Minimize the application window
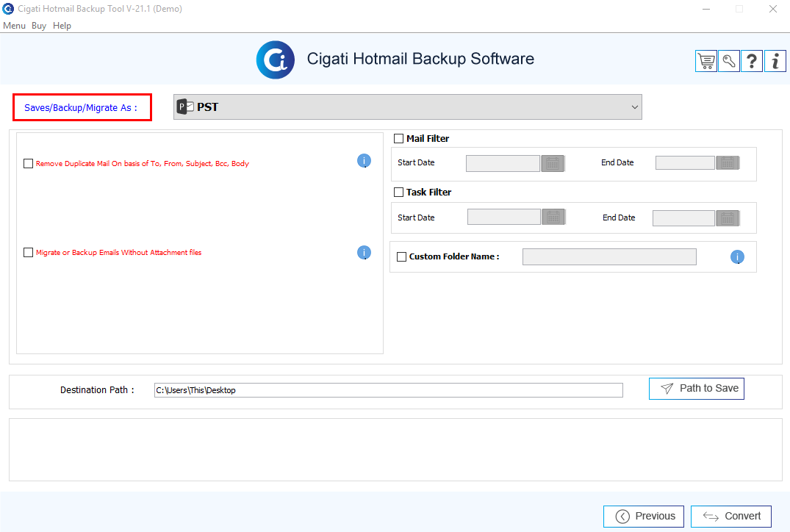790x532 pixels. (x=706, y=9)
